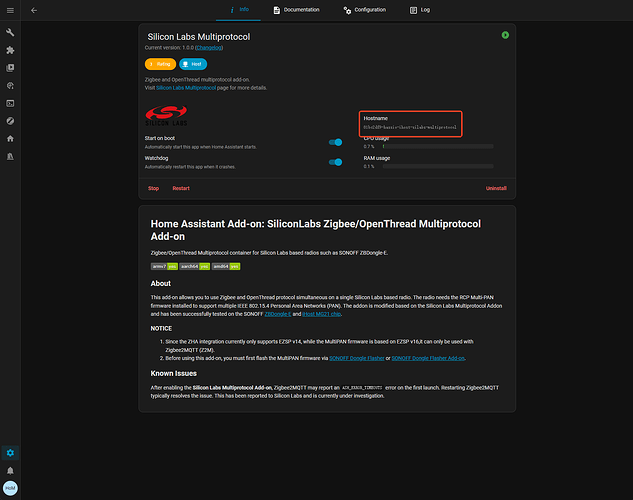Switch to the Documentation tab
This screenshot has height=500, width=633.
296,10
